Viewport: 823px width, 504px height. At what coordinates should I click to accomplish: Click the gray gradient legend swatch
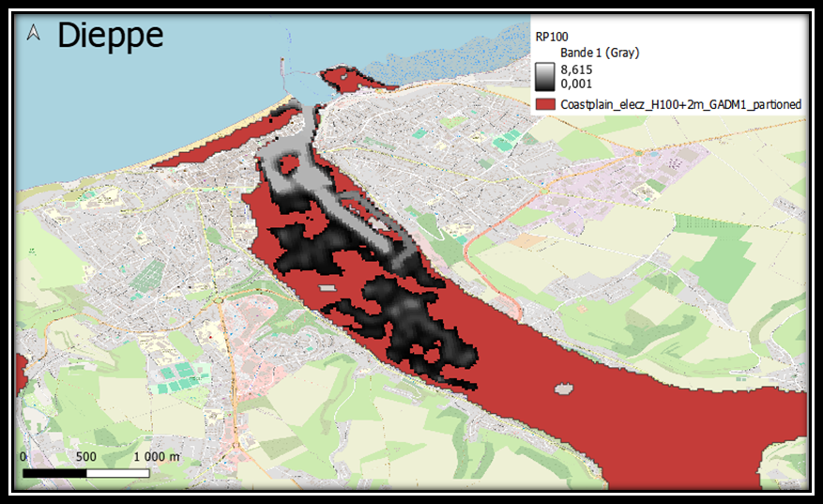click(545, 77)
